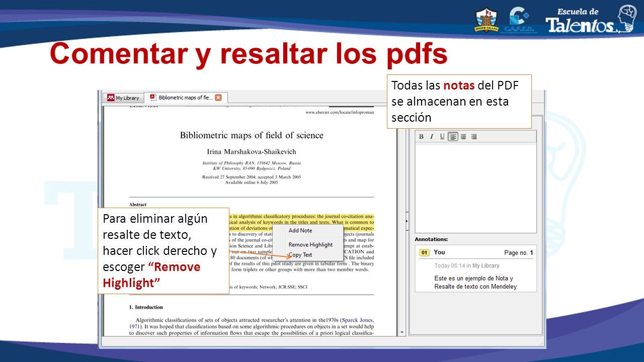Open the annotation by You on Page 1
Screen dimensions: 644x362
475,269
